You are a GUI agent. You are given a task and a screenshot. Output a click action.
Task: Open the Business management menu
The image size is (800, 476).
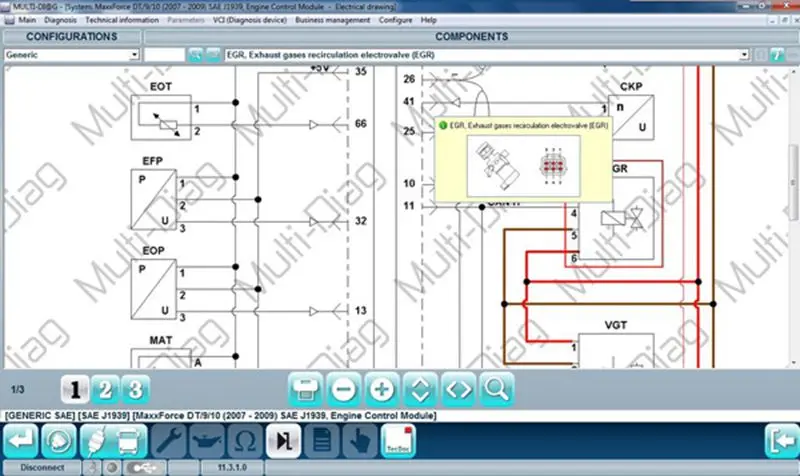(333, 20)
